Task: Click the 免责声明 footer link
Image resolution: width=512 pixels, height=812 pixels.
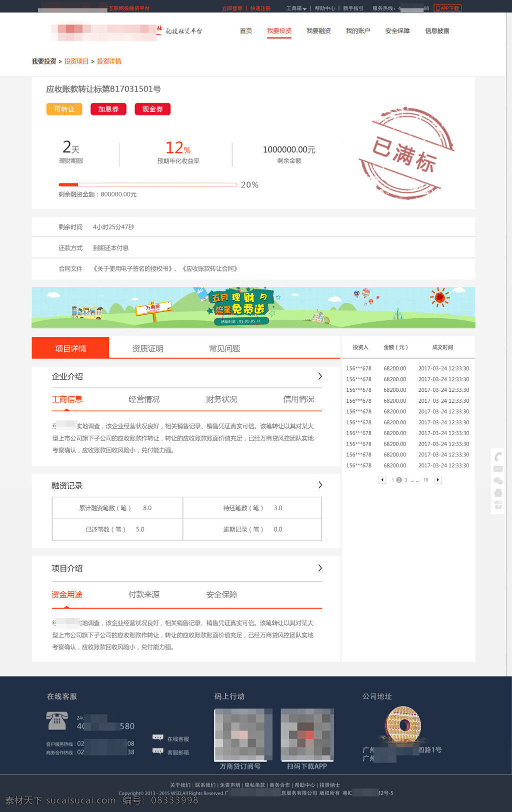Action: 230,785
